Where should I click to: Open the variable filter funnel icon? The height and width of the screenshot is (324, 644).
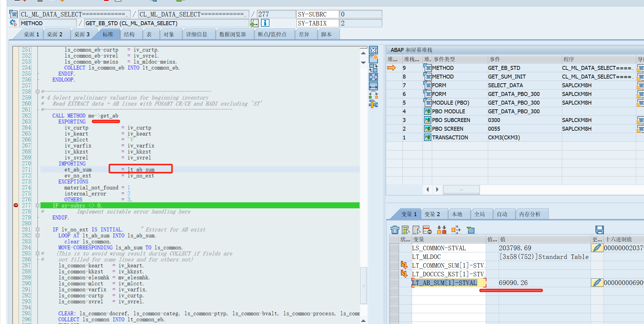(470, 230)
